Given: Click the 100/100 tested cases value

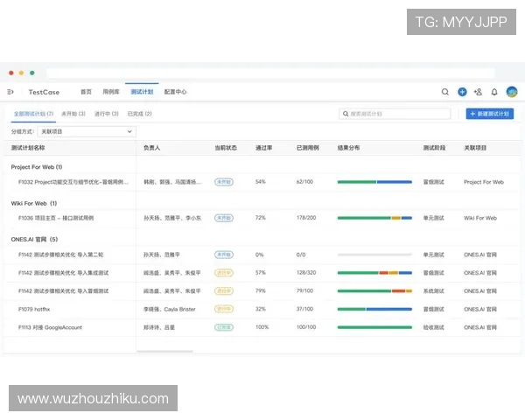Looking at the screenshot, I should pyautogui.click(x=306, y=327).
